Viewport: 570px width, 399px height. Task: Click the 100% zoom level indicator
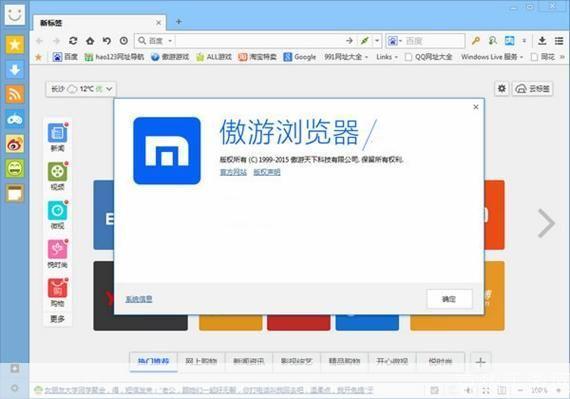(539, 390)
